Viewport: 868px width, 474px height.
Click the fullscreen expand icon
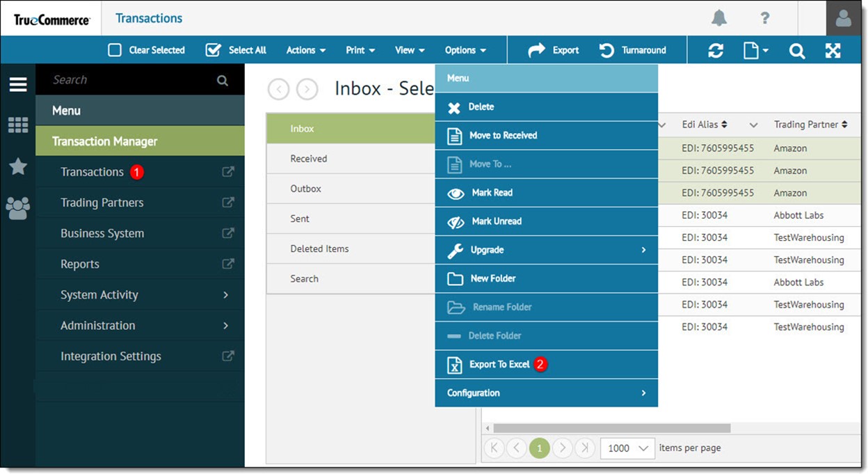pos(833,50)
